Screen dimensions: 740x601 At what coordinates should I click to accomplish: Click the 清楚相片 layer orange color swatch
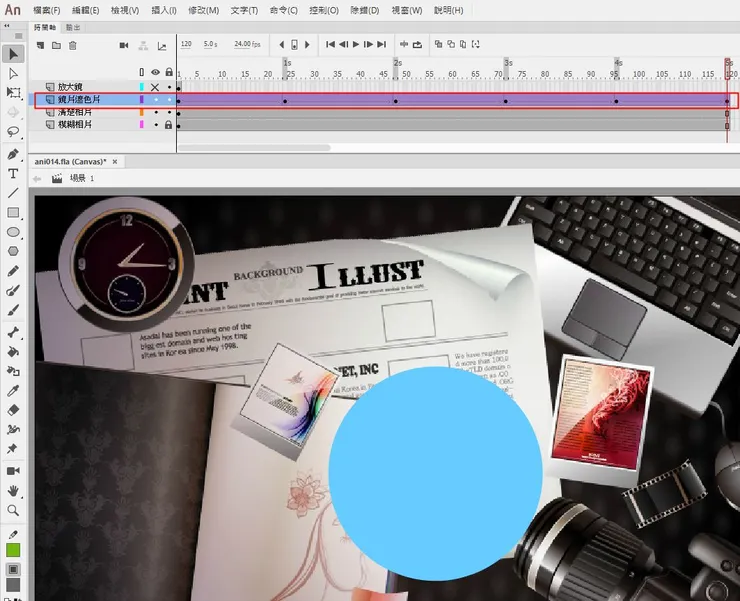[x=142, y=112]
